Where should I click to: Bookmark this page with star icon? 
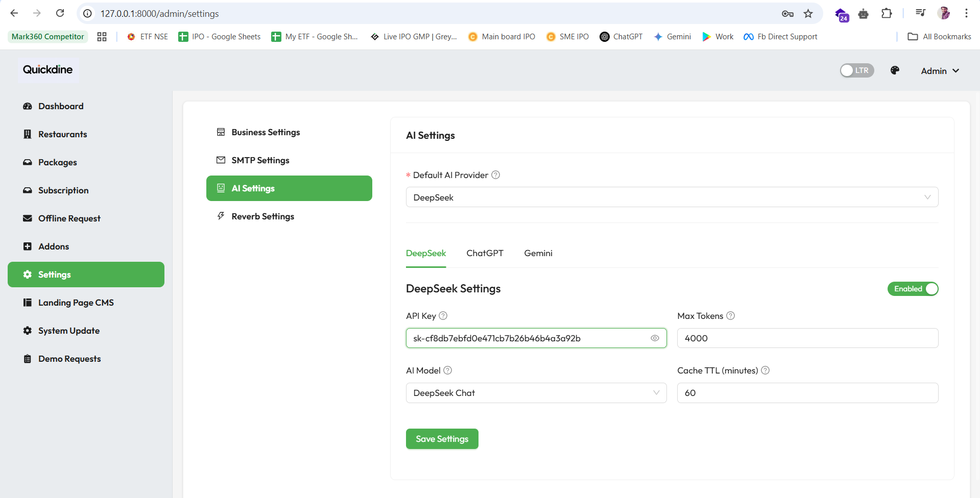[808, 14]
